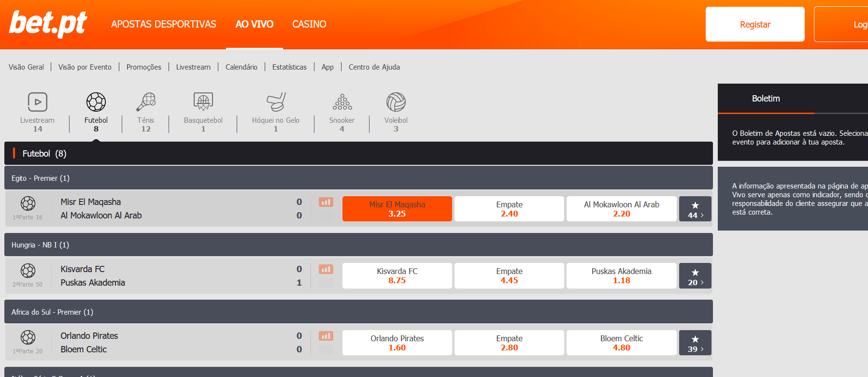This screenshot has width=868, height=377.
Task: Open the Boletim tab
Action: (766, 99)
